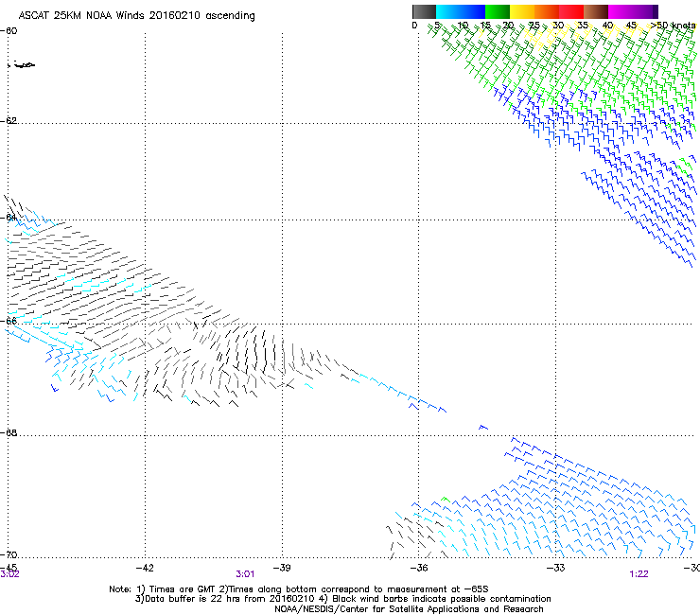Select the gray 0-5 knots color segment
700x615 pixels.
(x=424, y=11)
